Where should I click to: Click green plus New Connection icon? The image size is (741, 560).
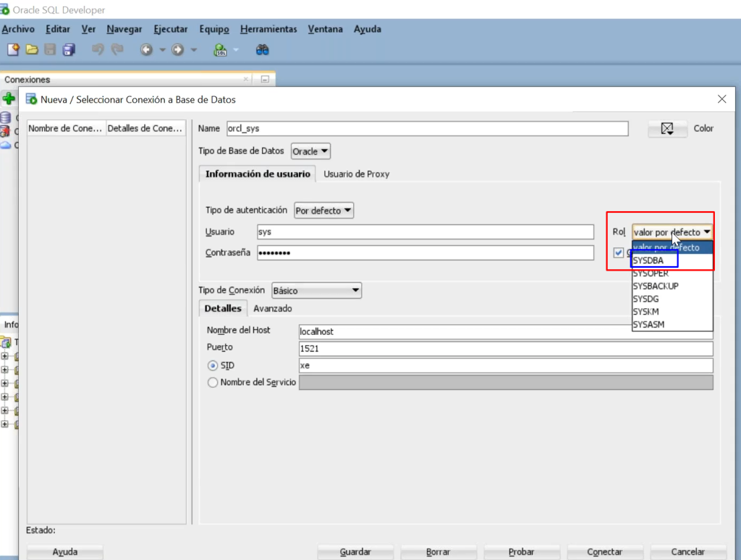(x=9, y=99)
